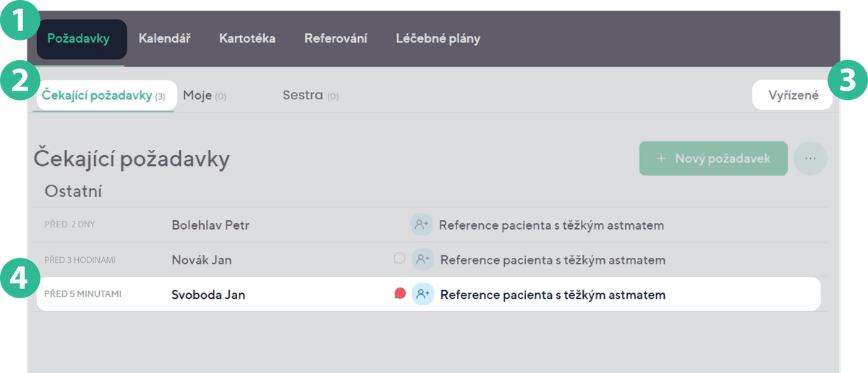Select patient name Novák Jan
Viewport: 868px width, 373px height.
click(202, 260)
